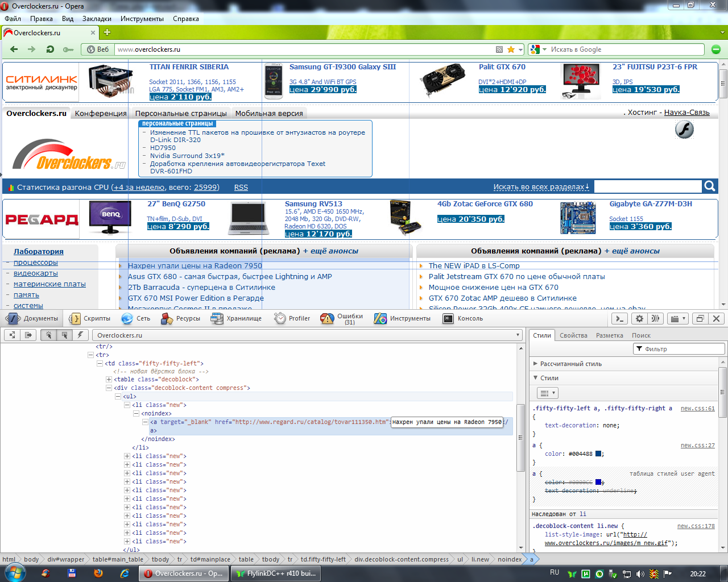Click the RSS feed icon in address bar
Viewport: 728px width, 582px height.
point(499,49)
